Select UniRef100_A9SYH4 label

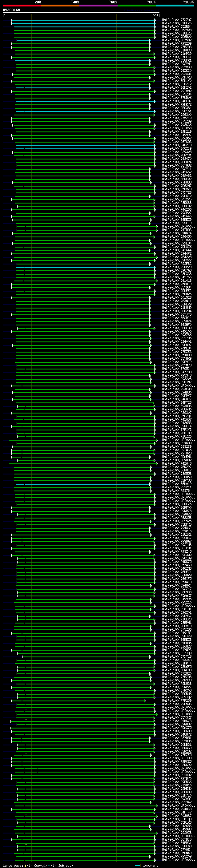tap(177, 64)
